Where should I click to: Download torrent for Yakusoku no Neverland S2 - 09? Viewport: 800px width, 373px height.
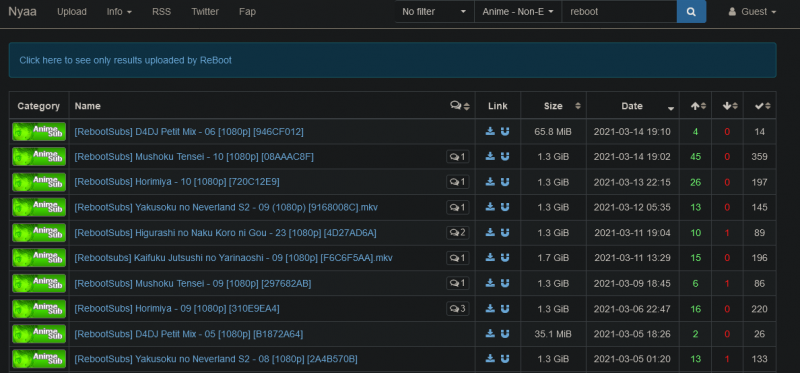(490, 207)
